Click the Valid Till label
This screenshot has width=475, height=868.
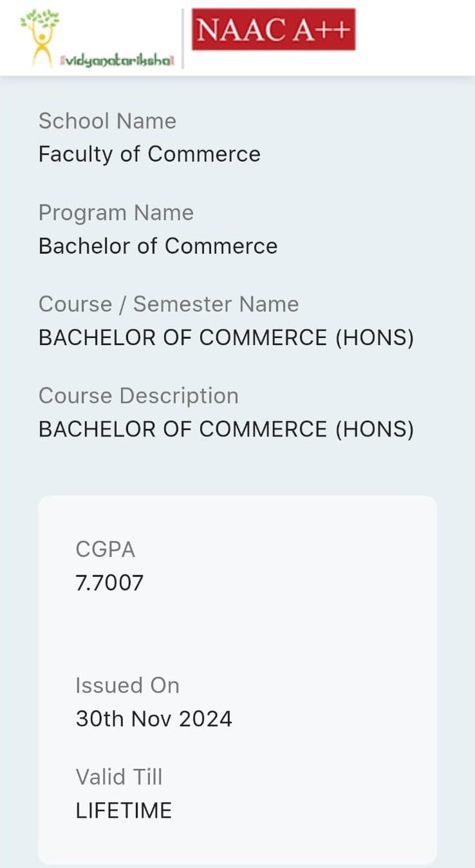pyautogui.click(x=119, y=777)
